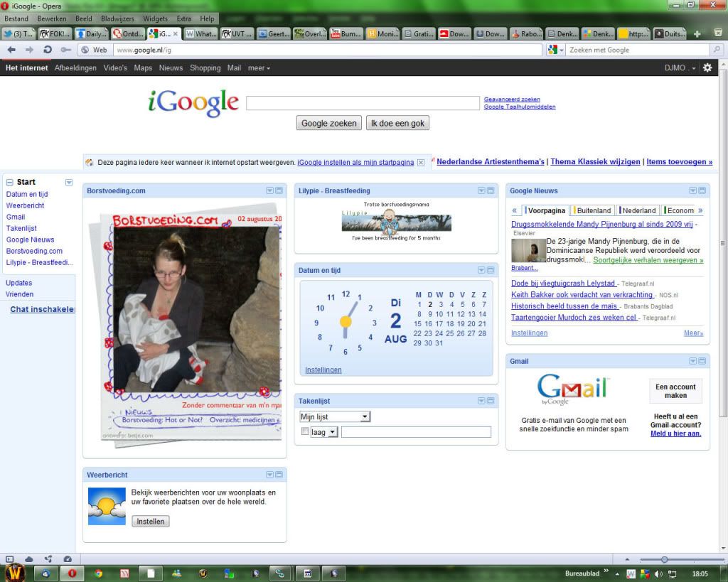Open the Google Nieuws gadget menu arrow
This screenshot has height=582, width=728.
click(692, 190)
